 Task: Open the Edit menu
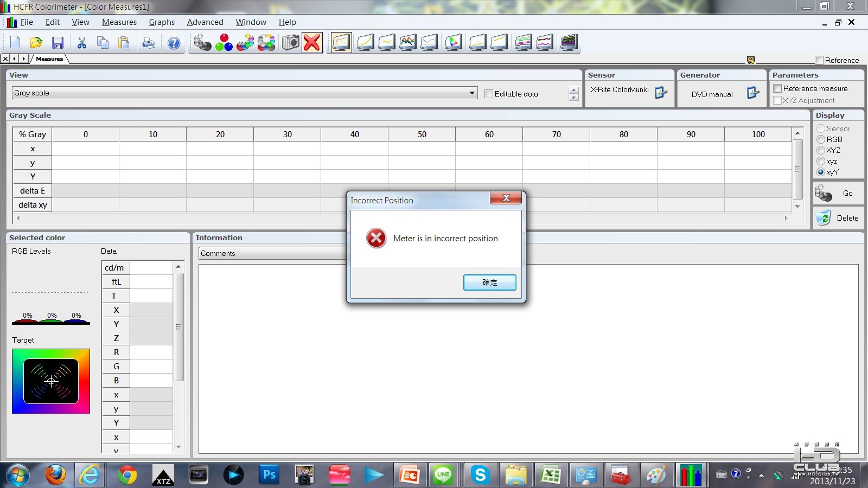point(53,22)
